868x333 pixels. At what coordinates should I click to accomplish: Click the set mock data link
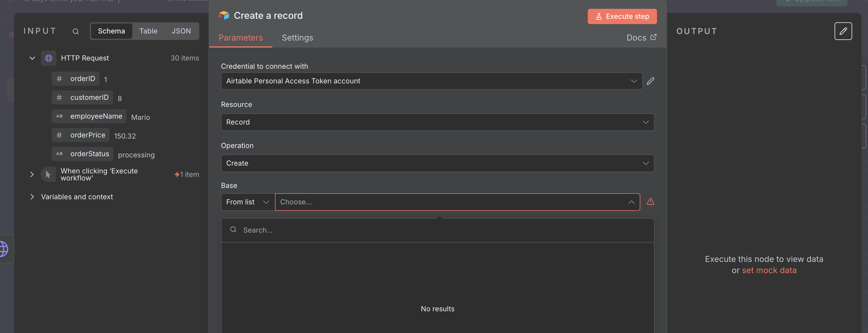click(x=769, y=270)
